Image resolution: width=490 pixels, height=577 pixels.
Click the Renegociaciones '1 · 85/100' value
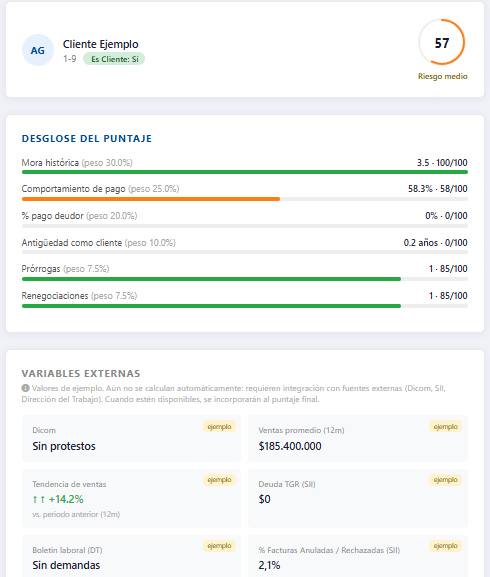448,295
